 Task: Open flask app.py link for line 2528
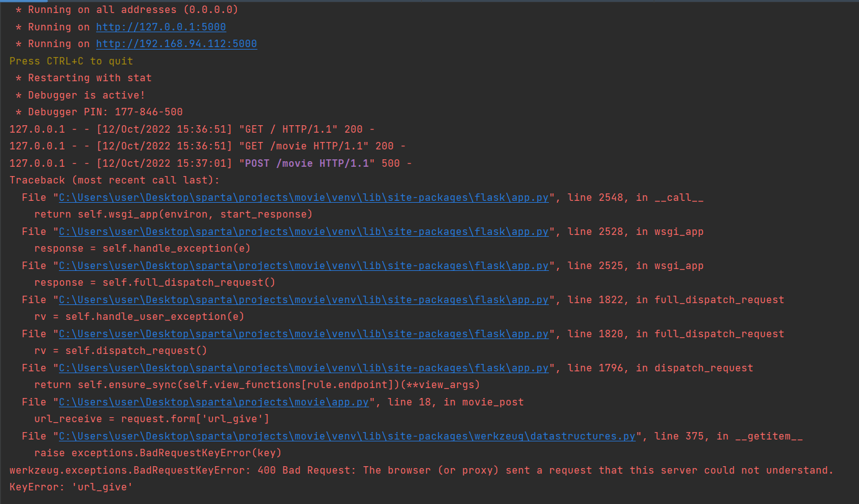click(304, 231)
